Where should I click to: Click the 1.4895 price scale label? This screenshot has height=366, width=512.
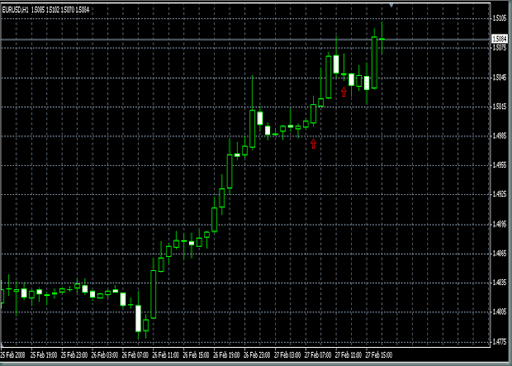(x=499, y=224)
